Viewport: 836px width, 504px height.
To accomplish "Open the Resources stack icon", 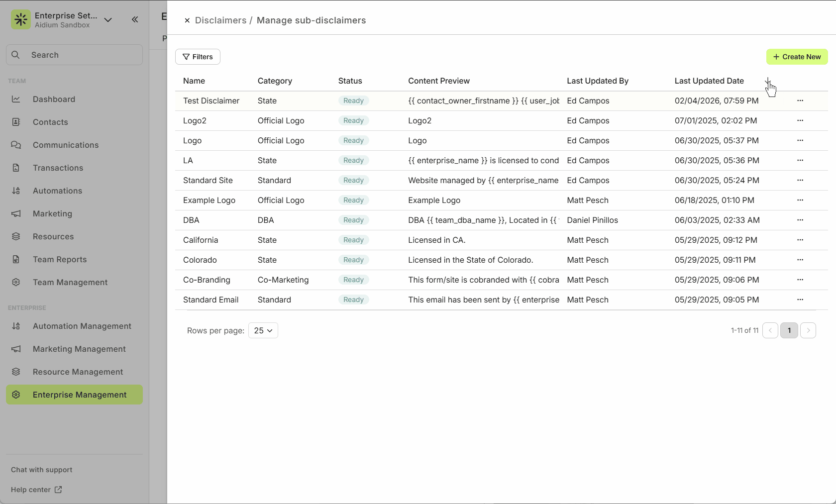I will (x=16, y=236).
